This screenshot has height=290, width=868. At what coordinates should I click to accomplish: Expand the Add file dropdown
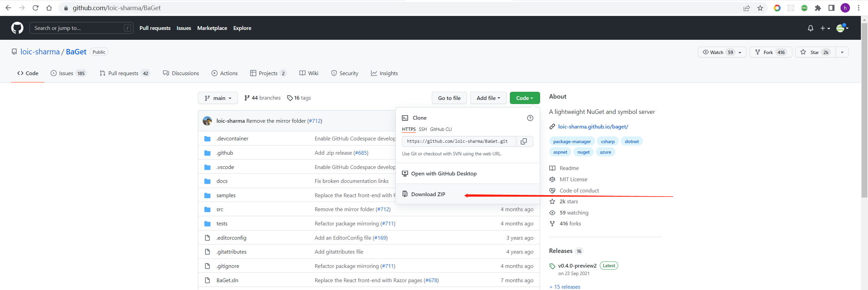tap(488, 98)
